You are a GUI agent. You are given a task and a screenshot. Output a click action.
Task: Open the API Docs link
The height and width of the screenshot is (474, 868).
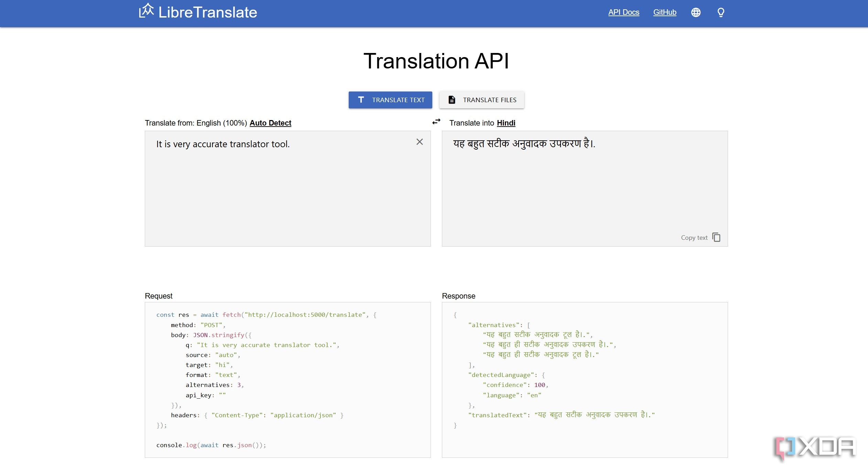[623, 12]
